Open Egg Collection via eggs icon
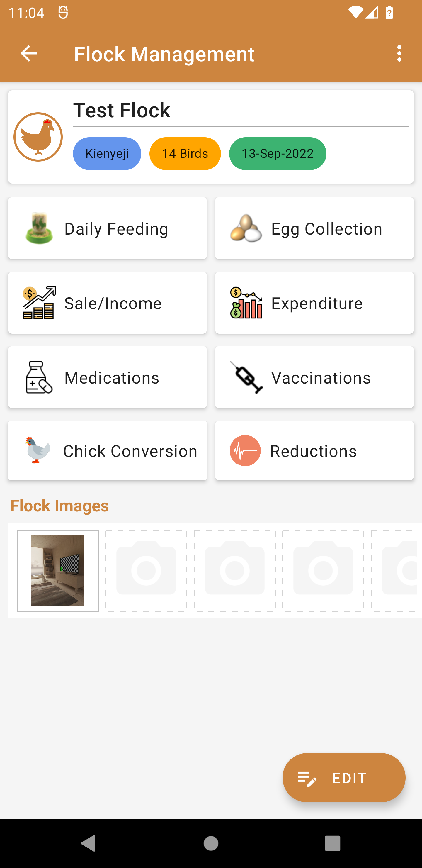 246,228
